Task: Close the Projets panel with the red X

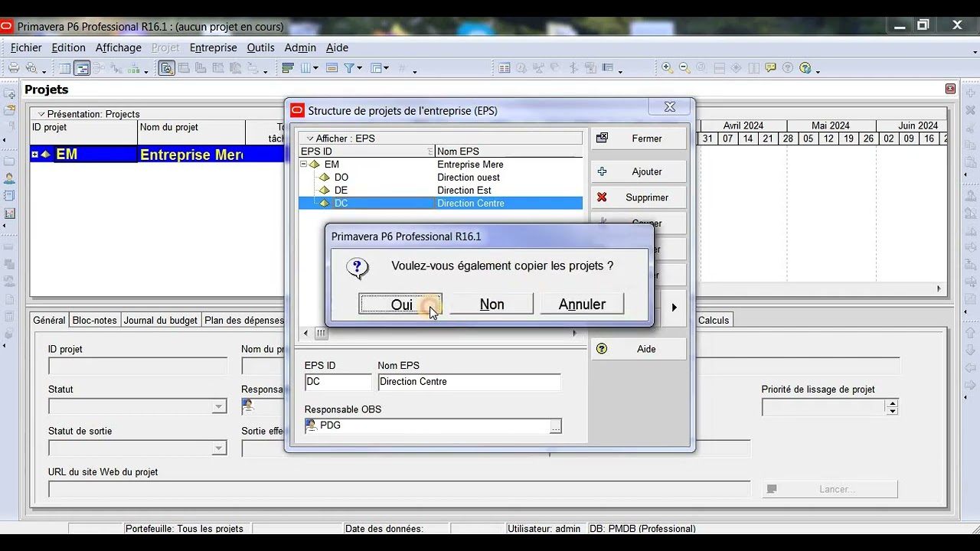Action: point(950,89)
